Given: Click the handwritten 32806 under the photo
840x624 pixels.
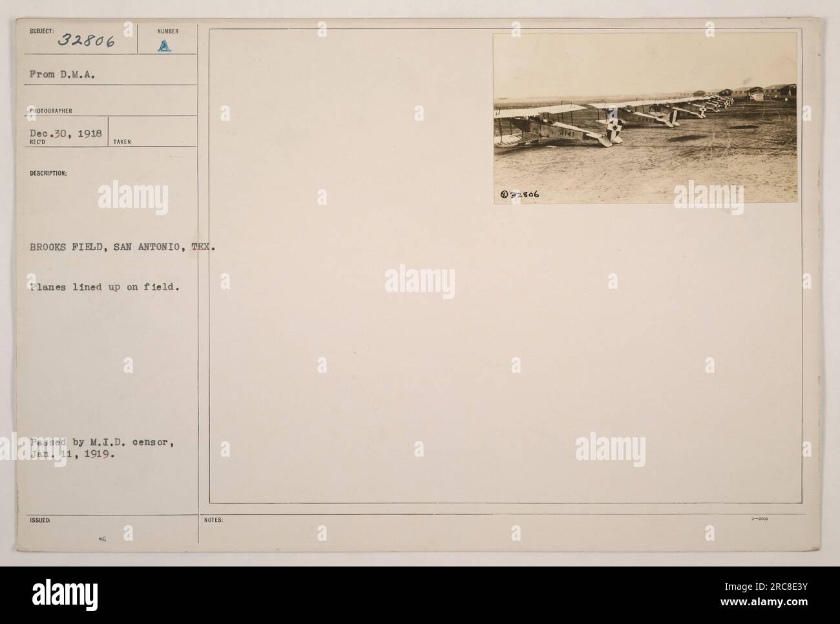Looking at the screenshot, I should (x=521, y=194).
